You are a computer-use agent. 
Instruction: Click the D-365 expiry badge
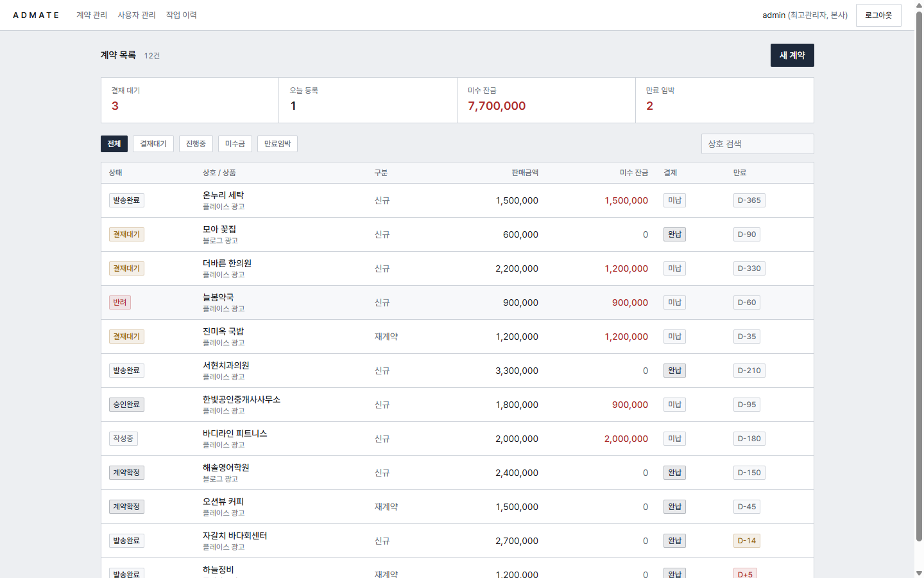click(749, 200)
